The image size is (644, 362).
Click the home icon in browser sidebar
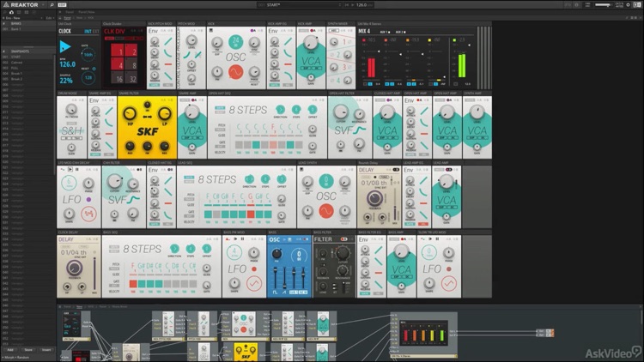coord(11,12)
